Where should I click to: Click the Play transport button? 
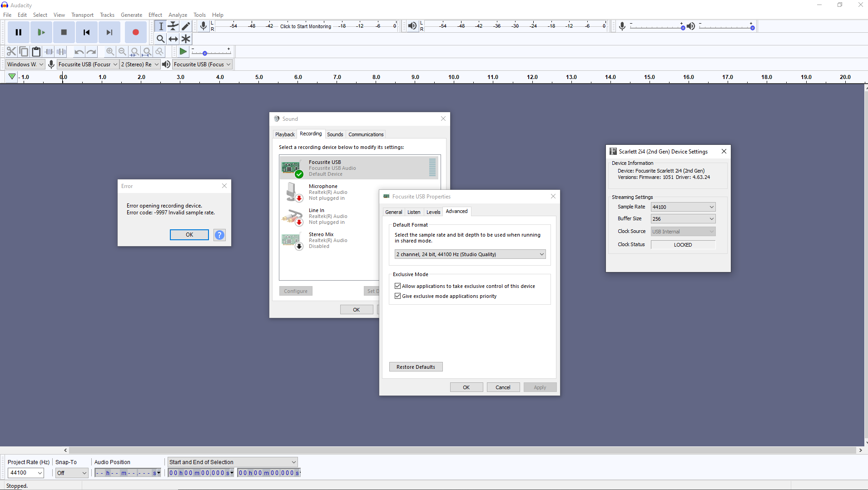coord(41,32)
